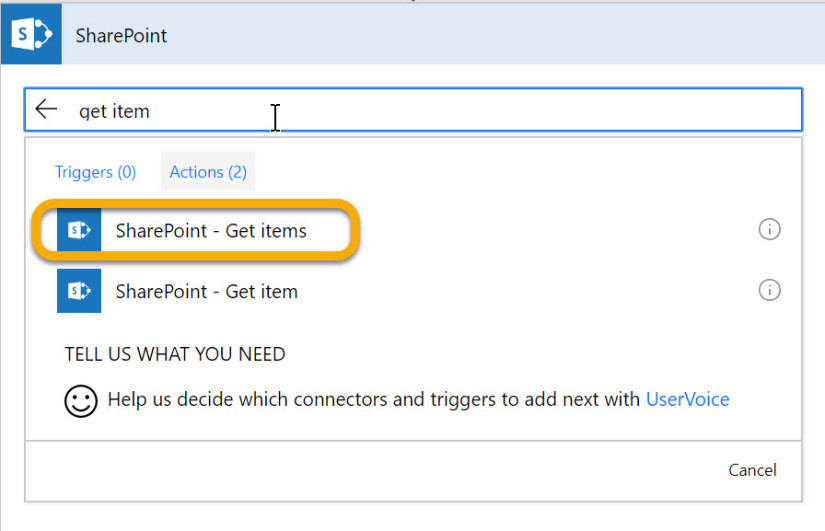The width and height of the screenshot is (825, 531).
Task: Switch to the Triggers (0) tab
Action: tap(95, 172)
